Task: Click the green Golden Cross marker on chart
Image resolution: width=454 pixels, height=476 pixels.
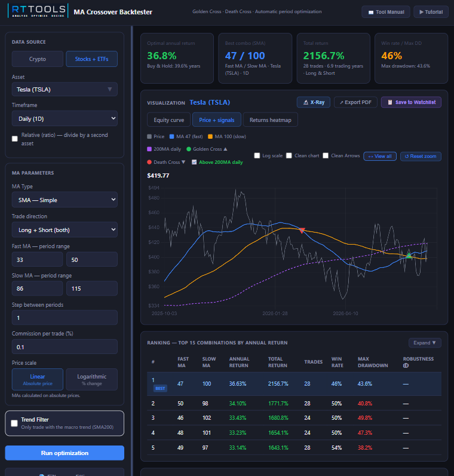Action: click(x=409, y=255)
